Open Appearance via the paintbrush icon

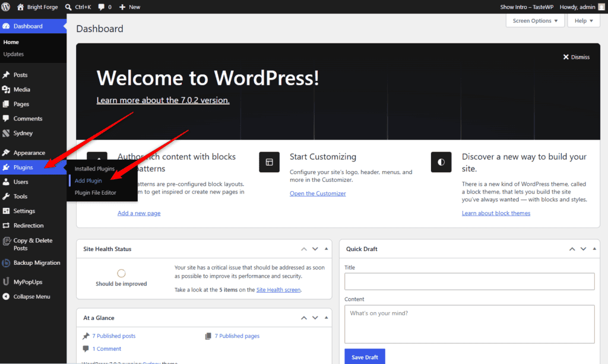point(6,153)
